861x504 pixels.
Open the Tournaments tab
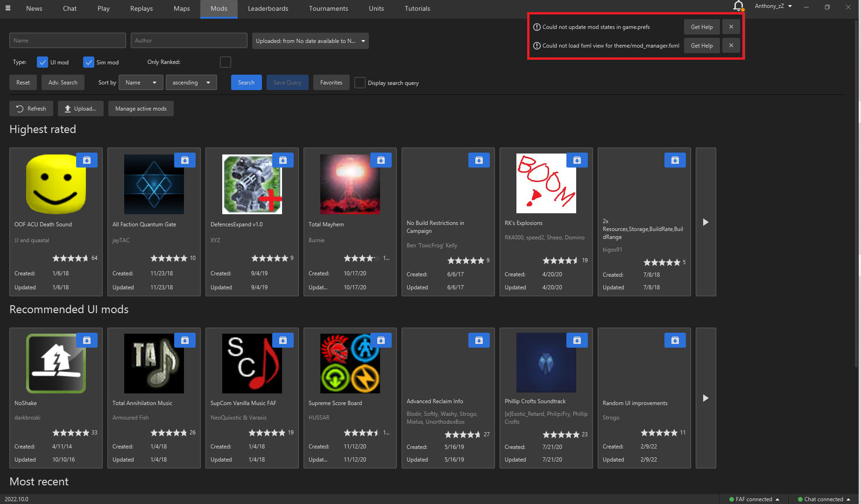[x=329, y=8]
